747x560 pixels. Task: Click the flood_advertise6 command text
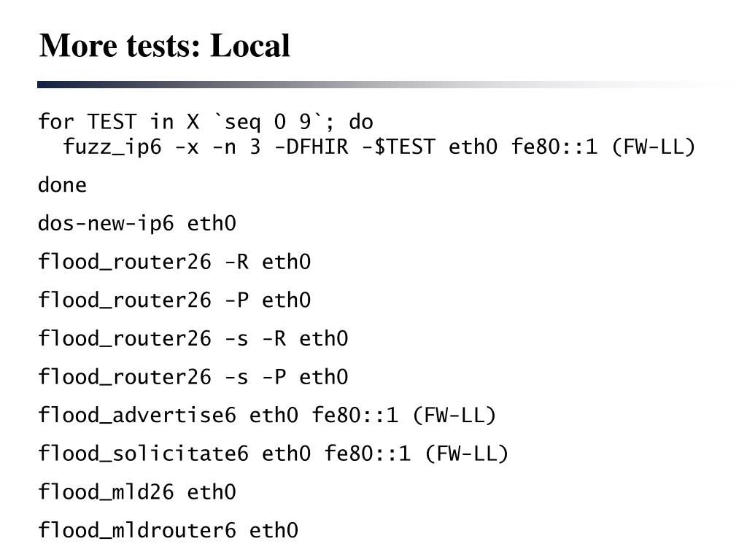click(137, 415)
